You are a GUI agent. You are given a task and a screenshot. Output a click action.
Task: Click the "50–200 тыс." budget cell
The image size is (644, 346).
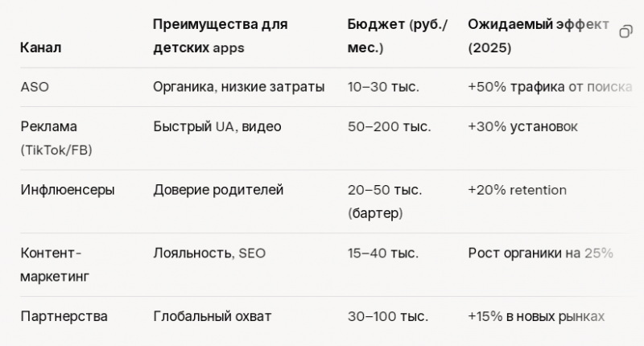pos(389,126)
